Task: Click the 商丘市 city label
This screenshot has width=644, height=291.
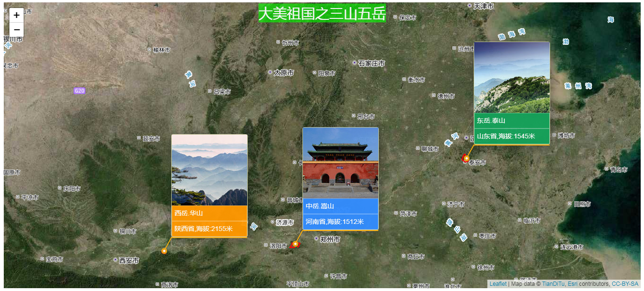Action: coord(416,257)
